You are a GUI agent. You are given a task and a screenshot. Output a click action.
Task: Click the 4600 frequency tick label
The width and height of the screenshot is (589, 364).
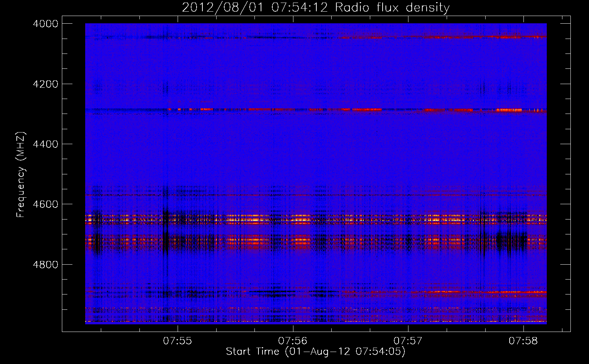click(x=46, y=204)
